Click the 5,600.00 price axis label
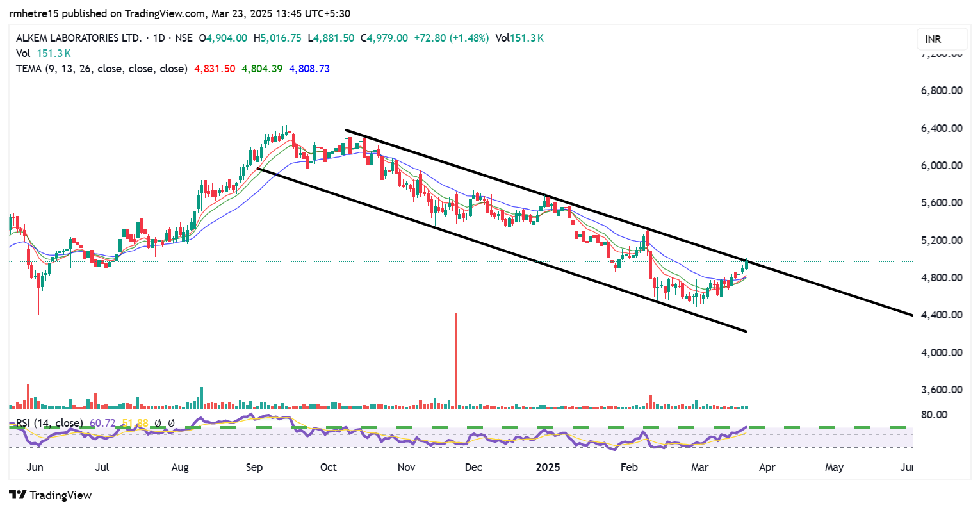The height and width of the screenshot is (510, 980). [x=942, y=202]
